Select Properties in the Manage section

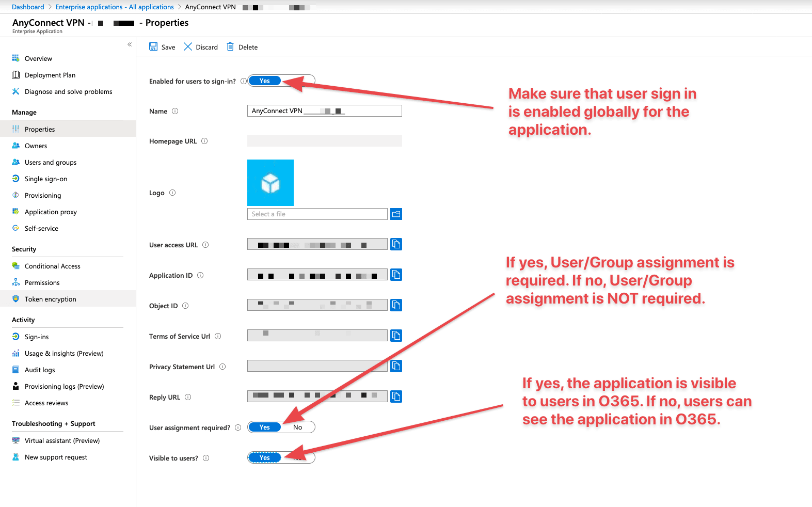click(68, 129)
